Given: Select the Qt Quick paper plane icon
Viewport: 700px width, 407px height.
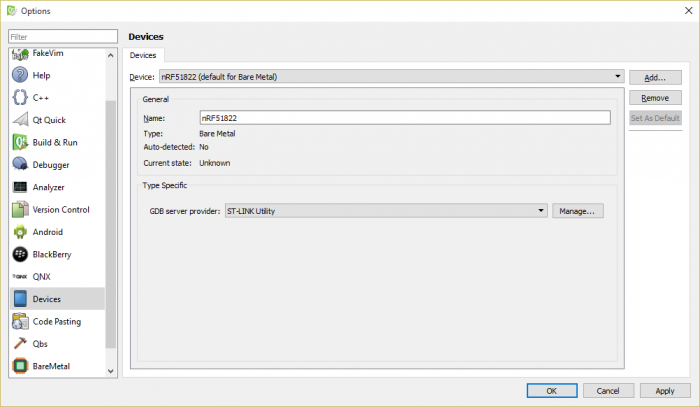Looking at the screenshot, I should tap(20, 120).
